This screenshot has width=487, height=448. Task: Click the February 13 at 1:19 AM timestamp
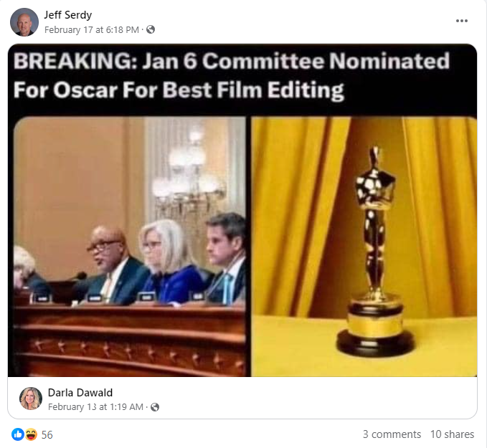pyautogui.click(x=95, y=407)
